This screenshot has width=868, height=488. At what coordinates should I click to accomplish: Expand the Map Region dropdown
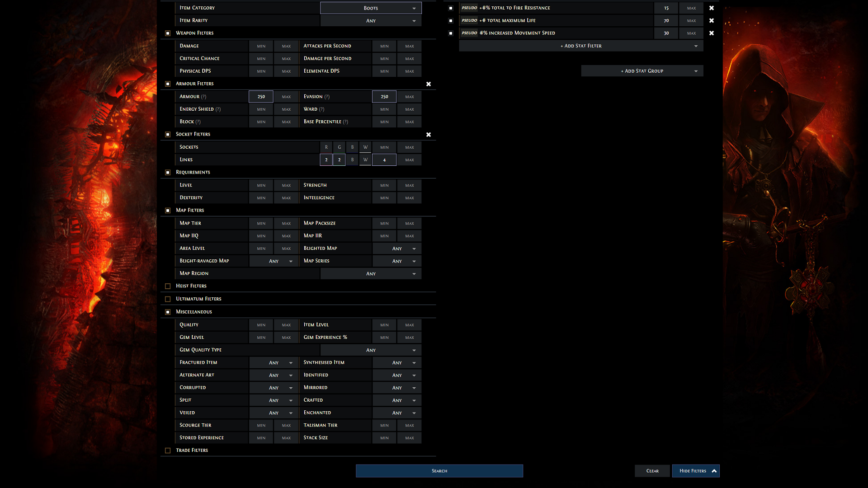pos(370,273)
